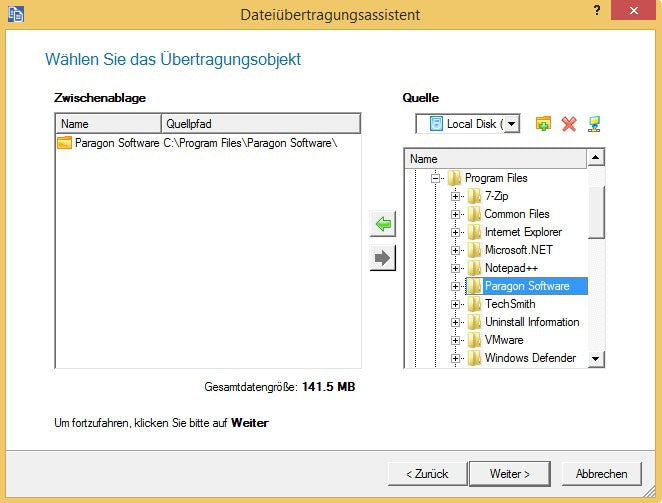
Task: Click the help question mark button
Action: point(597,11)
